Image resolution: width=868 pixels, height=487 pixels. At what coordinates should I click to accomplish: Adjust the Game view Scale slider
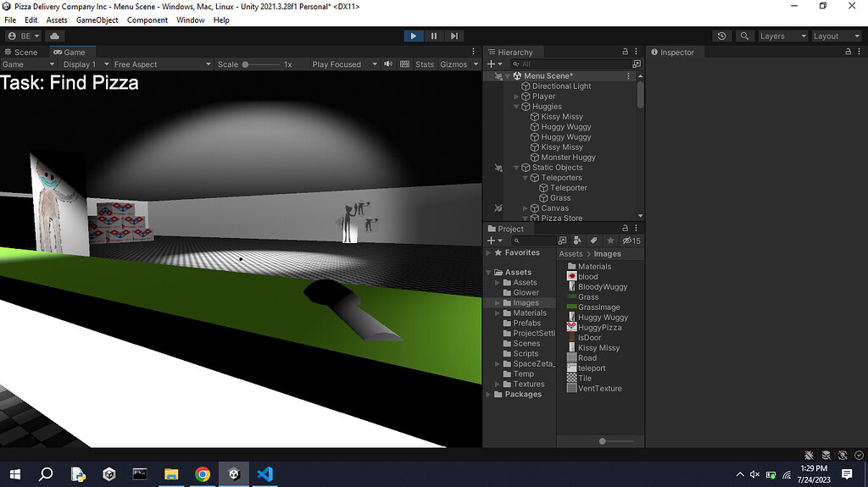(x=261, y=64)
